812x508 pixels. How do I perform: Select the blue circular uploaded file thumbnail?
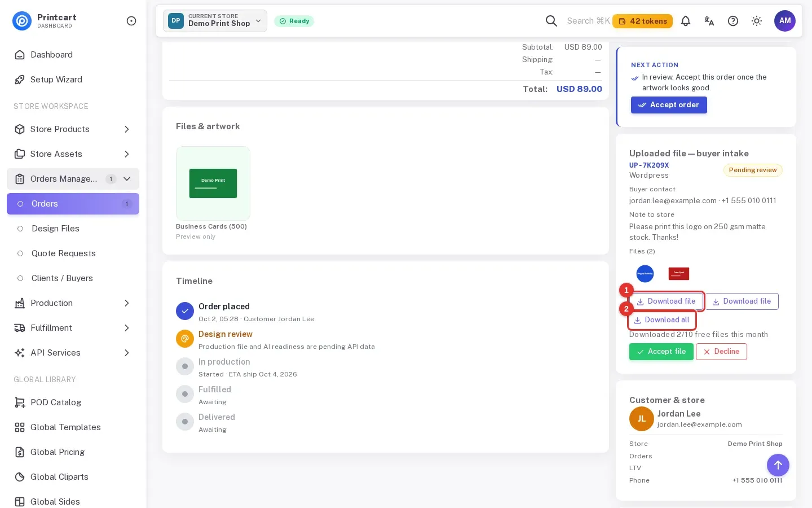coord(645,274)
